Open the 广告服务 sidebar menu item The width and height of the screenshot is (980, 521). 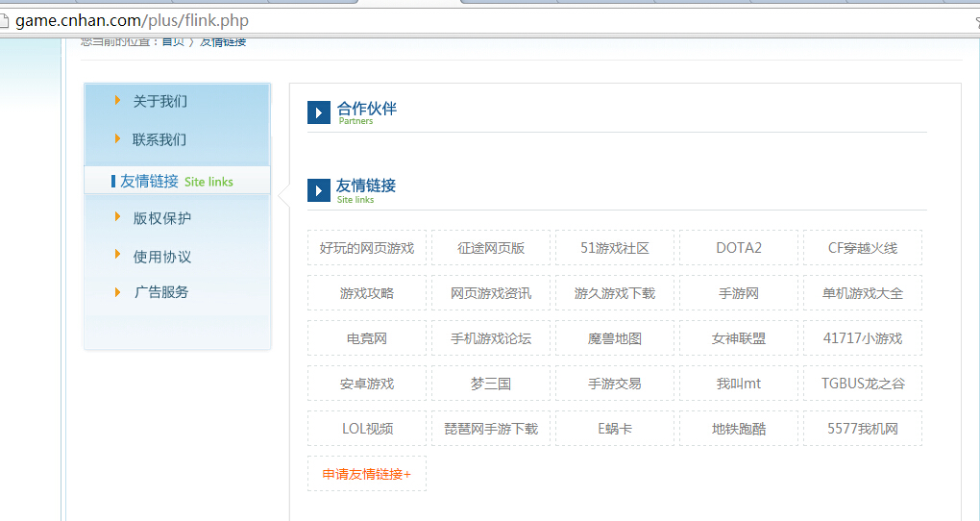coord(161,292)
